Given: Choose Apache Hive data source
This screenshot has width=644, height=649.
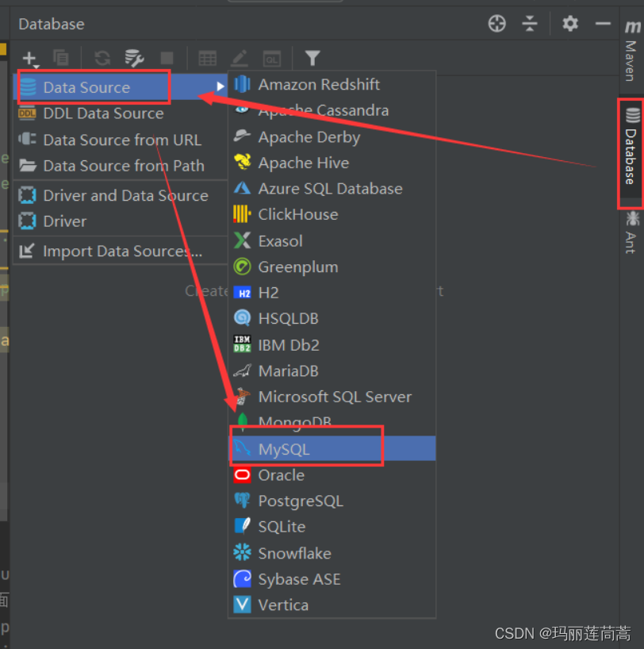Looking at the screenshot, I should (x=332, y=163).
